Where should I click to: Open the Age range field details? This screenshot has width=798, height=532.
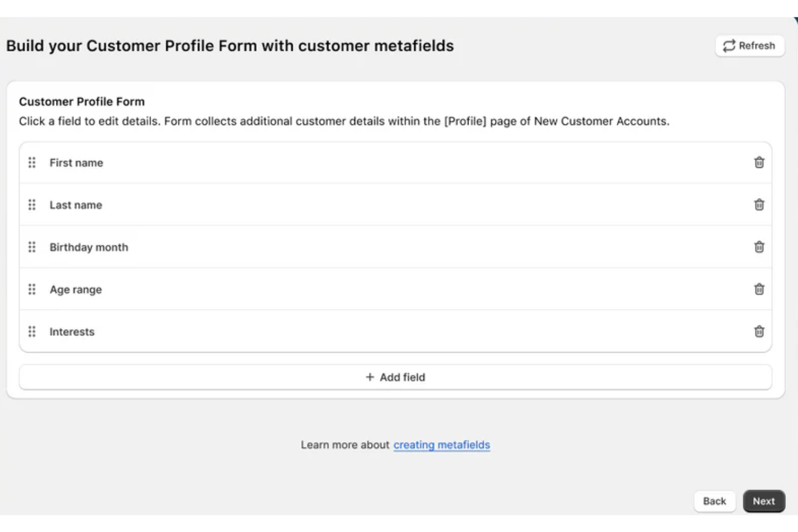75,289
